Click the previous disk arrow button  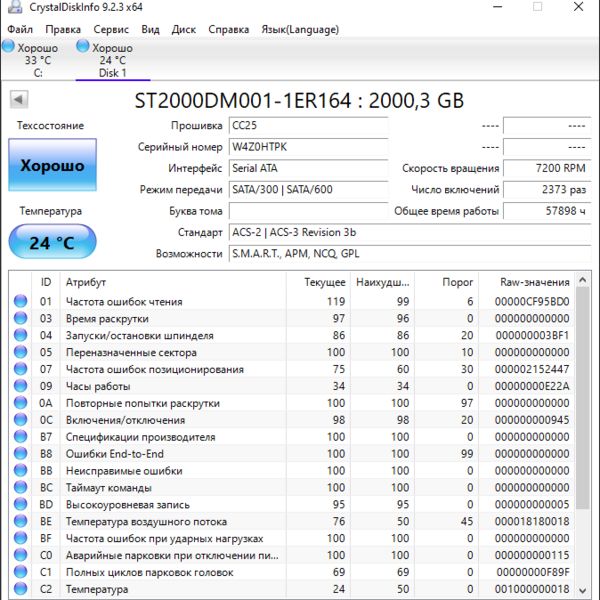click(19, 99)
